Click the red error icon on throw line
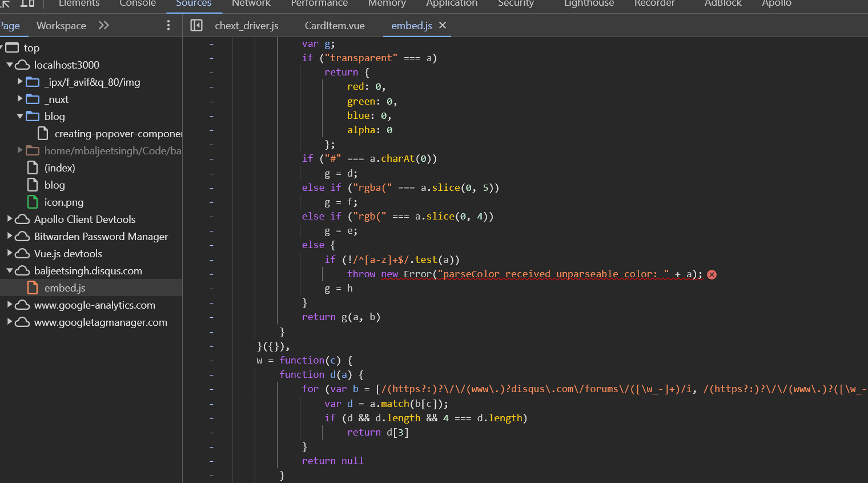This screenshot has height=483, width=868. click(x=712, y=274)
